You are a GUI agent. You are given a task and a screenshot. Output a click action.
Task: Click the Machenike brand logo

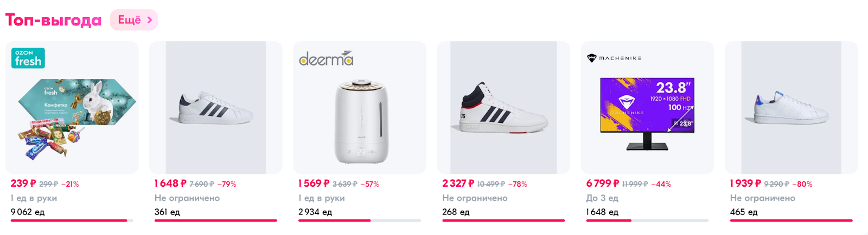(x=614, y=58)
